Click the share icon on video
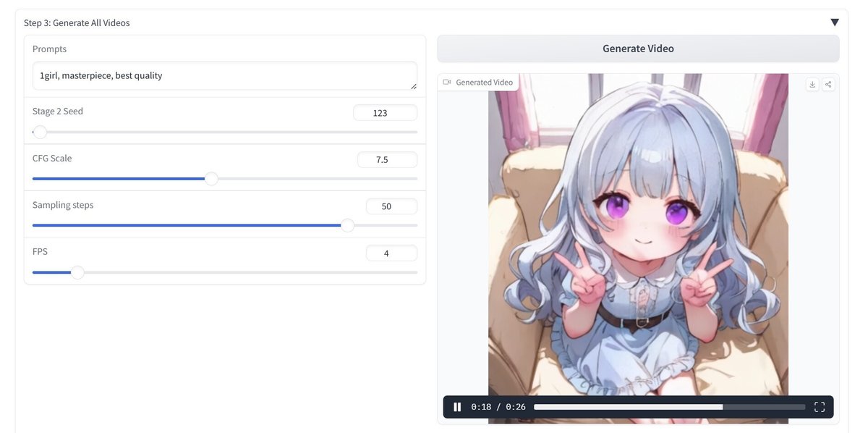This screenshot has width=868, height=433. [829, 84]
